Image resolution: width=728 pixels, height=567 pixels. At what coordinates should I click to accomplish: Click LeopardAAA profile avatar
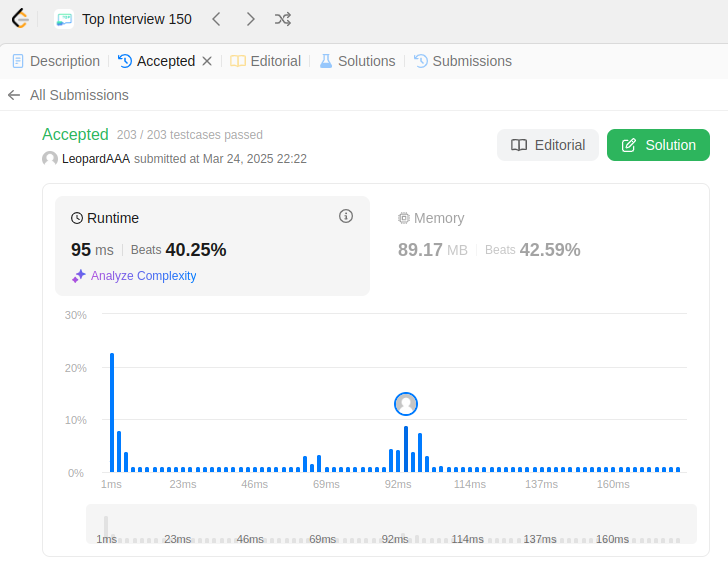(50, 159)
